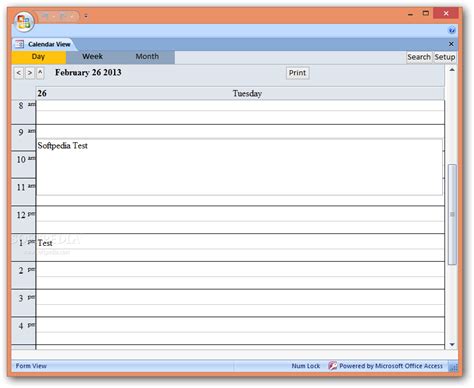The image size is (474, 388).
Task: Click the scrollbar down arrow
Action: [x=452, y=344]
